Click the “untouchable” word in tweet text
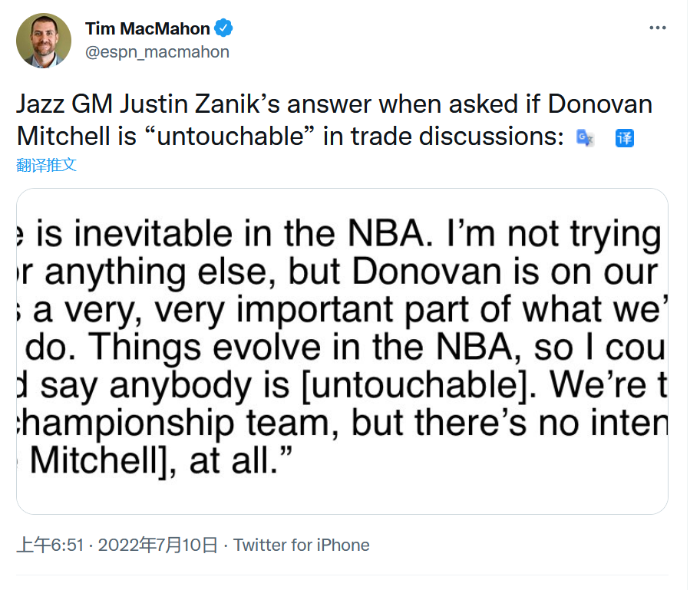Image resolution: width=700 pixels, height=590 pixels. click(230, 136)
